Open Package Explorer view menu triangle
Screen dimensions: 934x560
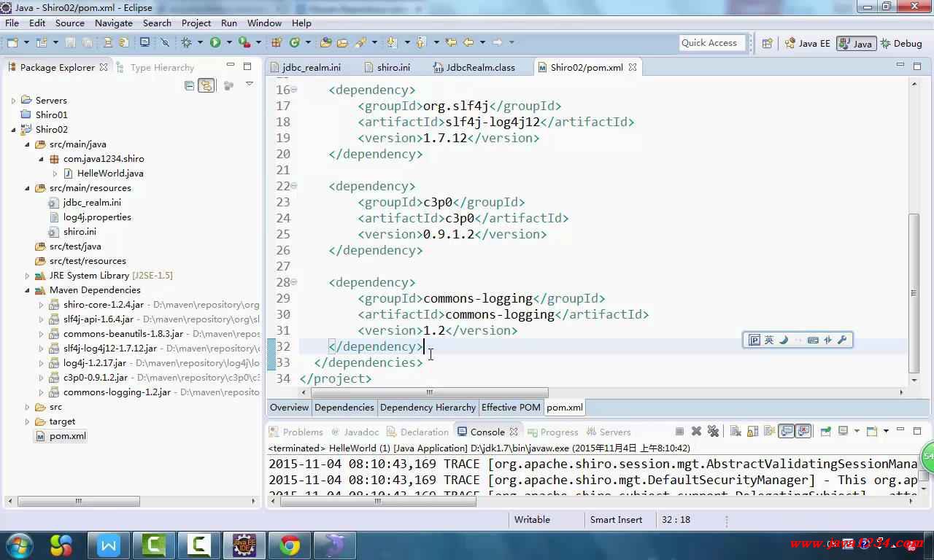249,85
